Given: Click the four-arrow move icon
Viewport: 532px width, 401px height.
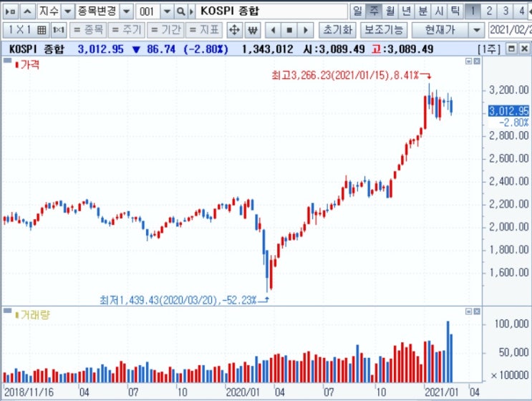Looking at the screenshot, I should point(234,30).
